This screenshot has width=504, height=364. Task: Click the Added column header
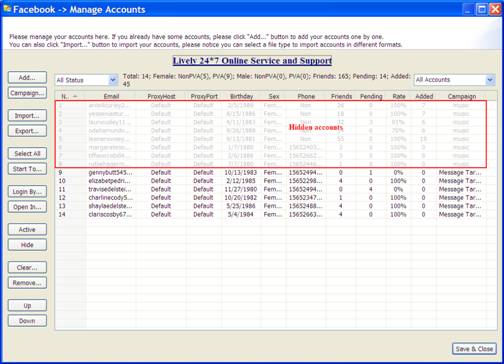(424, 96)
